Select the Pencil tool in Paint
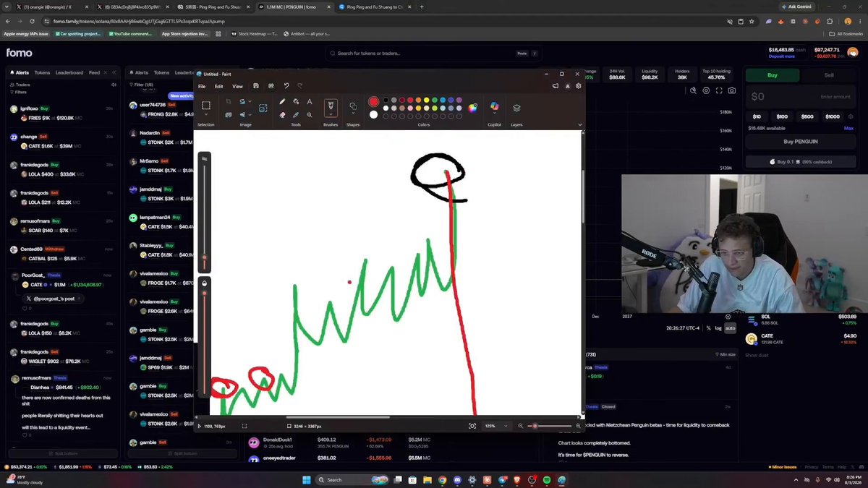Viewport: 868px width, 488px height. coord(282,102)
